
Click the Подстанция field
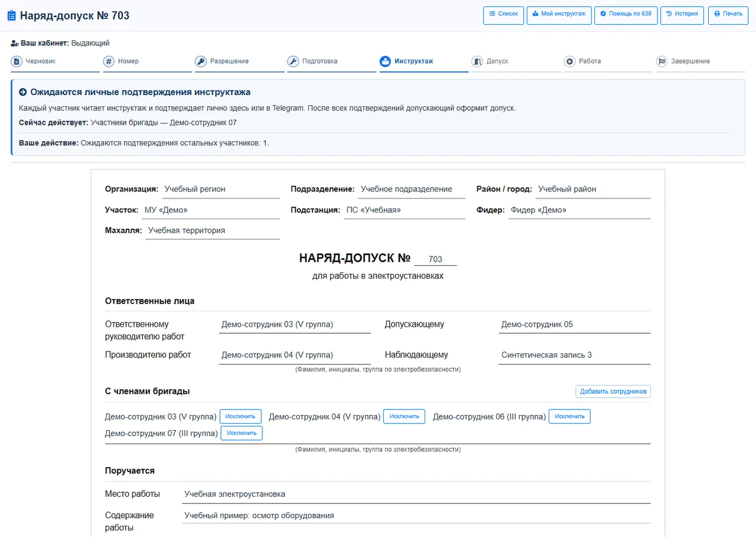pos(405,210)
